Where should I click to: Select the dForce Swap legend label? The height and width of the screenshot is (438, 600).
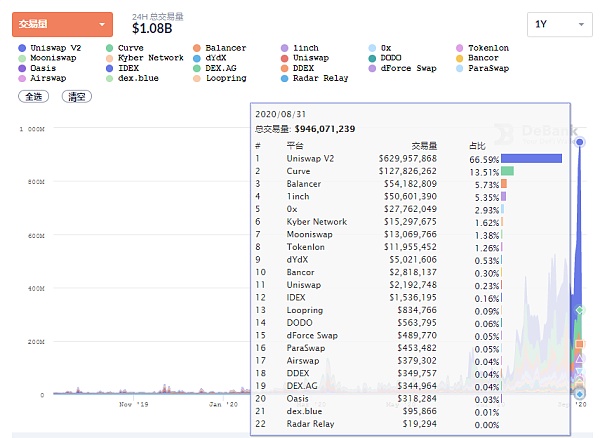pos(408,68)
